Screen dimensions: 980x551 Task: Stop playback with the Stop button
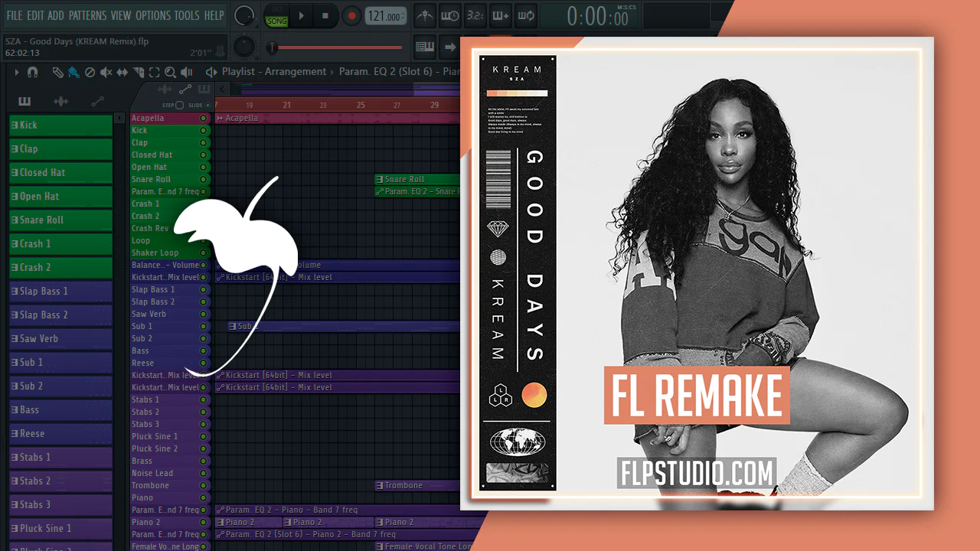pos(325,15)
